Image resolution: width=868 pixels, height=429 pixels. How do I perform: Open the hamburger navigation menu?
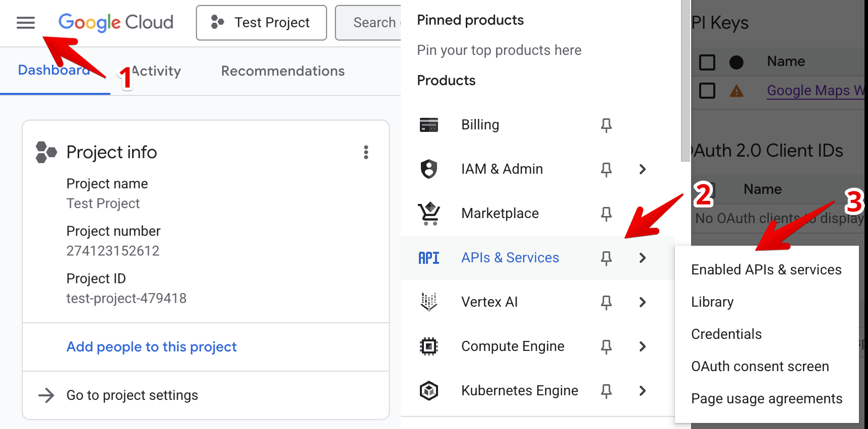click(x=26, y=23)
